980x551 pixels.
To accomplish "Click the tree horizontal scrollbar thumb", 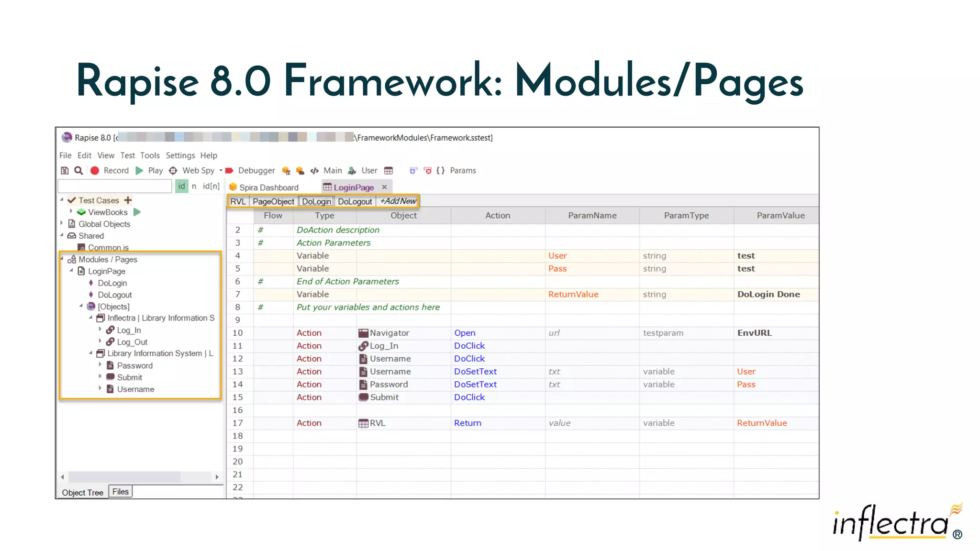I will (x=124, y=477).
